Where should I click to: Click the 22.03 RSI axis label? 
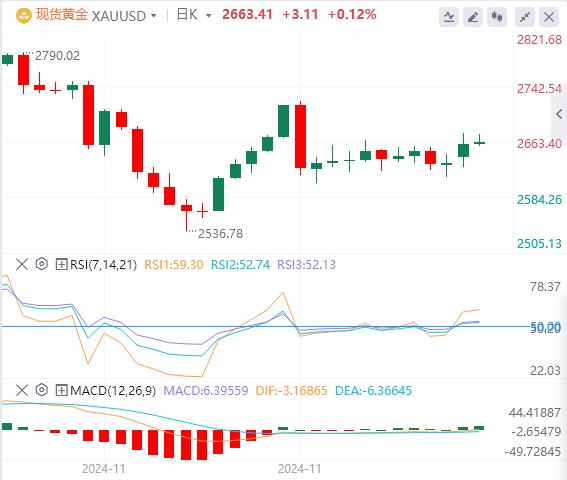[x=545, y=370]
